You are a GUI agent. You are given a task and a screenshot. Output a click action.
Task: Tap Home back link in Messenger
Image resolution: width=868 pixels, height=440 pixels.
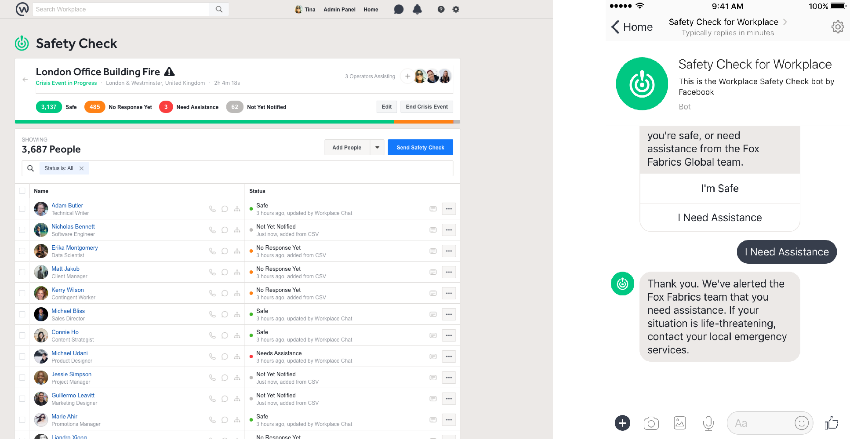pyautogui.click(x=632, y=27)
